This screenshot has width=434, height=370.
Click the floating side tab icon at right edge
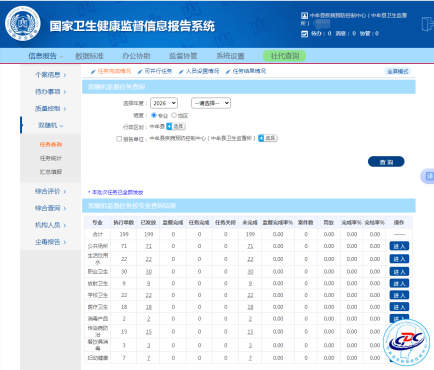click(428, 176)
